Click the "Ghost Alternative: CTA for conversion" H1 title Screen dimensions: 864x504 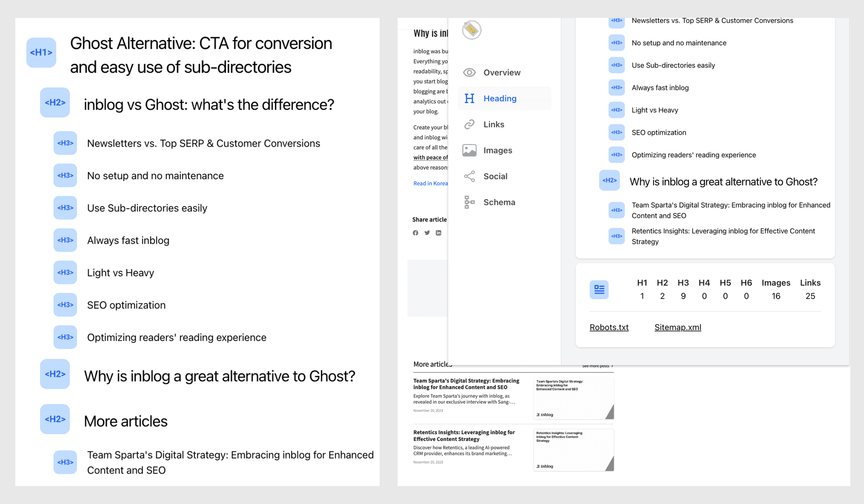point(201,55)
